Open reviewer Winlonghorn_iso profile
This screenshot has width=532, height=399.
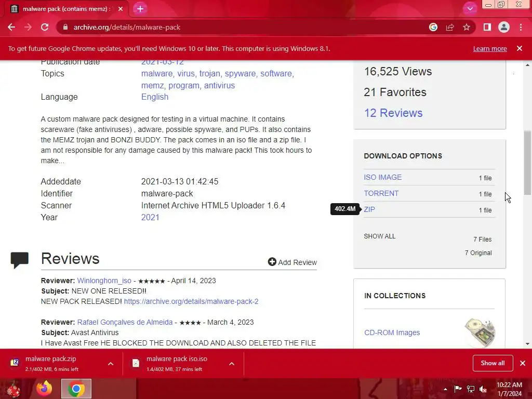tap(104, 281)
